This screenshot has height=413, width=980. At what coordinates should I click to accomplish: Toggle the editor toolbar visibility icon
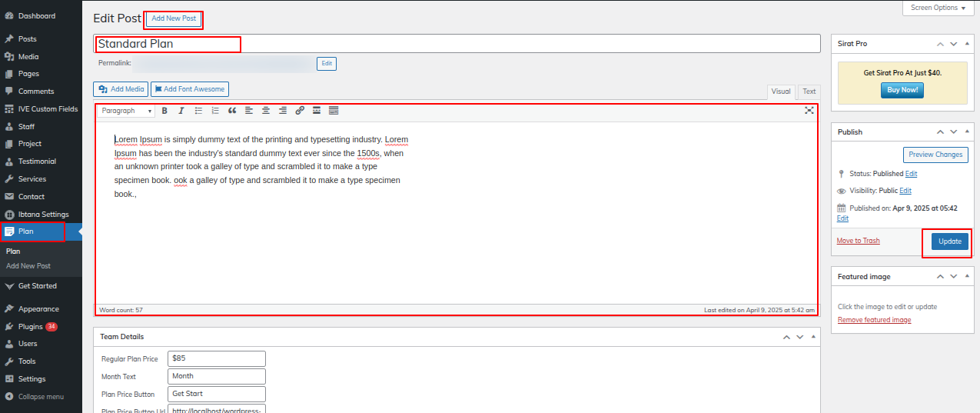334,111
